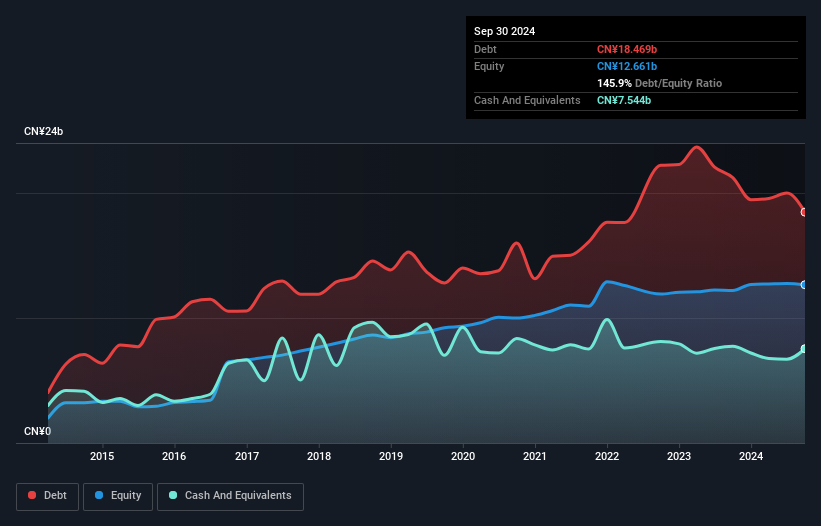Click the 145.9% Debt/Equity Ratio text
821x526 pixels.
(659, 83)
